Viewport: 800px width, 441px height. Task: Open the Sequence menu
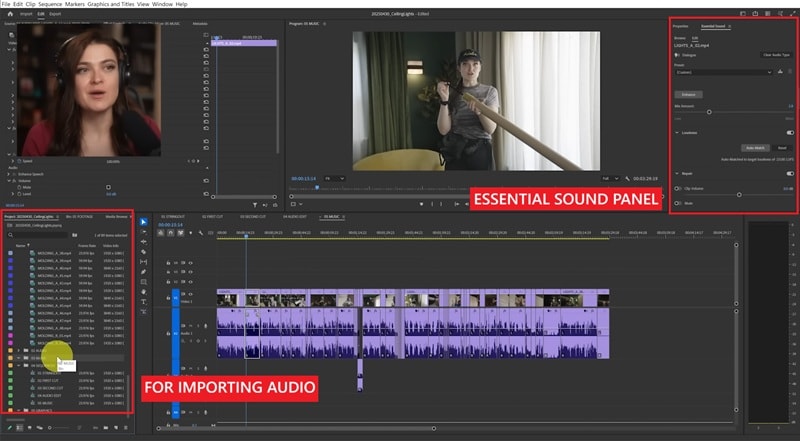[x=50, y=4]
